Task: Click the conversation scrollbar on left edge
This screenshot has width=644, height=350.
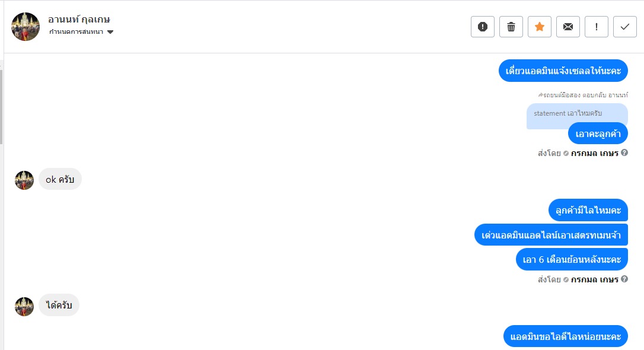Action: pyautogui.click(x=2, y=107)
